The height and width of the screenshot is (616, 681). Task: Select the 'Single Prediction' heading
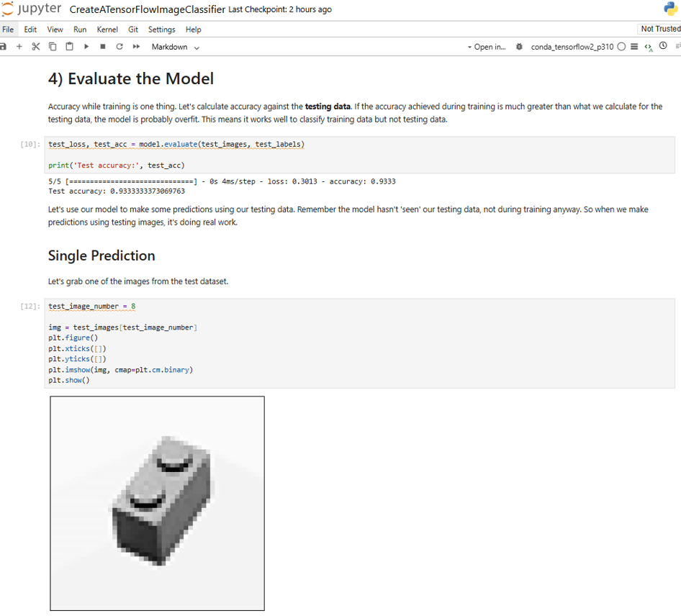(x=102, y=255)
